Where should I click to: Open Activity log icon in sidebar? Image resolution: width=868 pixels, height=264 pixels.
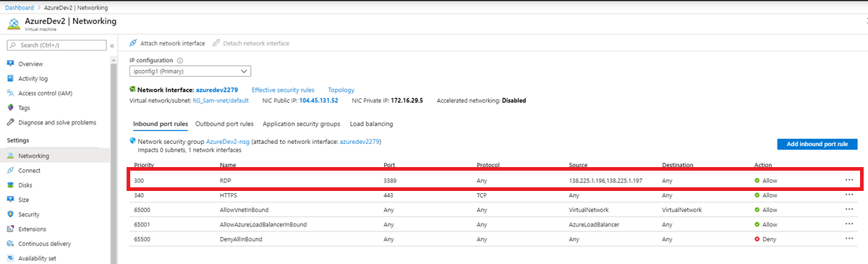[11, 79]
